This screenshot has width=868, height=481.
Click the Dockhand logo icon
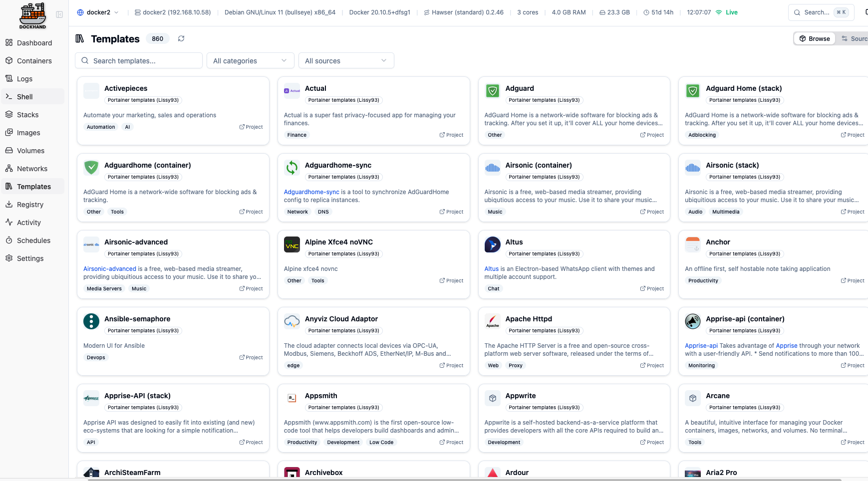[33, 15]
